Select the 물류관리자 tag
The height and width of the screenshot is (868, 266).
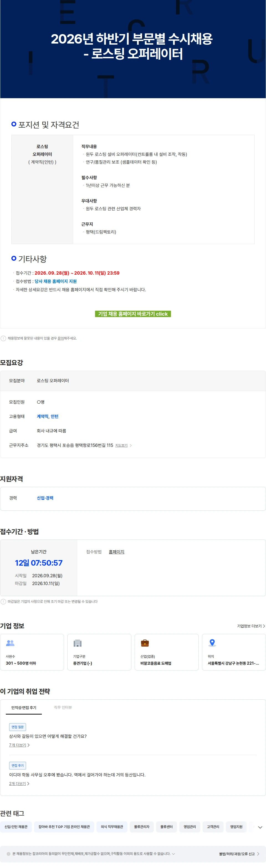[x=142, y=827]
